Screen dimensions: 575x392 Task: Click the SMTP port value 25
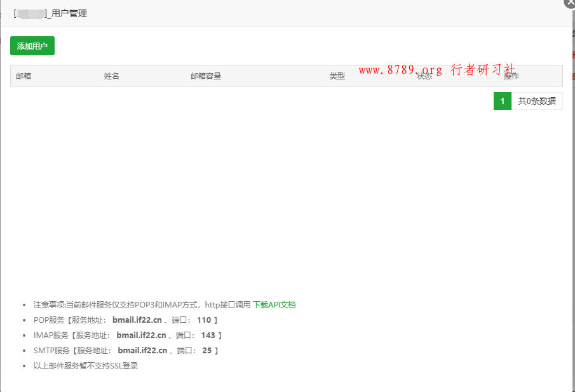pyautogui.click(x=207, y=351)
